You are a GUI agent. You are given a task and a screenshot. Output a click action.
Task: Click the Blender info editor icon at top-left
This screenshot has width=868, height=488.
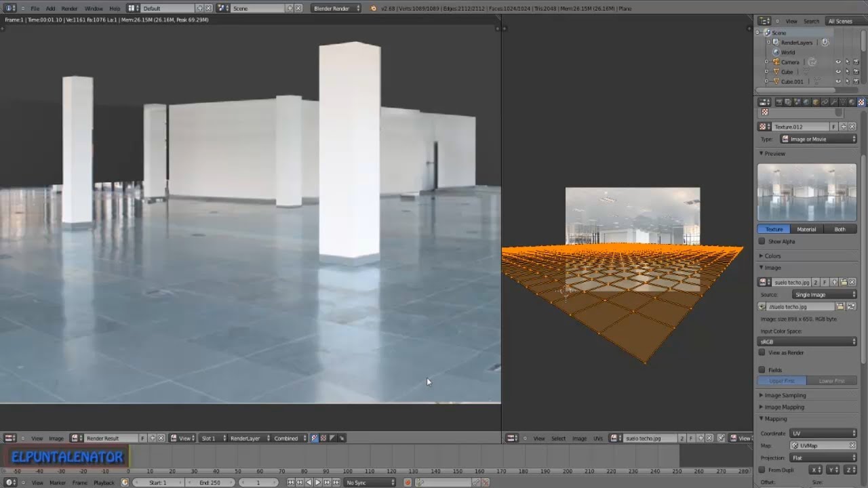coord(9,8)
